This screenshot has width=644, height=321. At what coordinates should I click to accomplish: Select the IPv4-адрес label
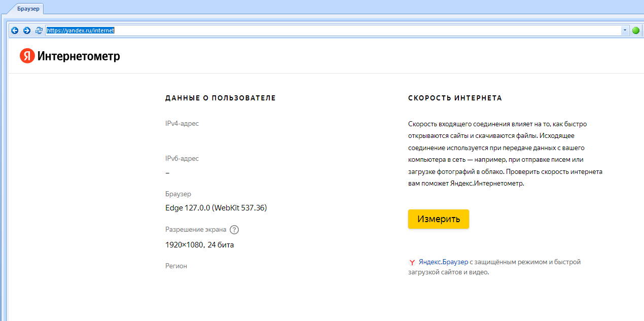coord(182,123)
